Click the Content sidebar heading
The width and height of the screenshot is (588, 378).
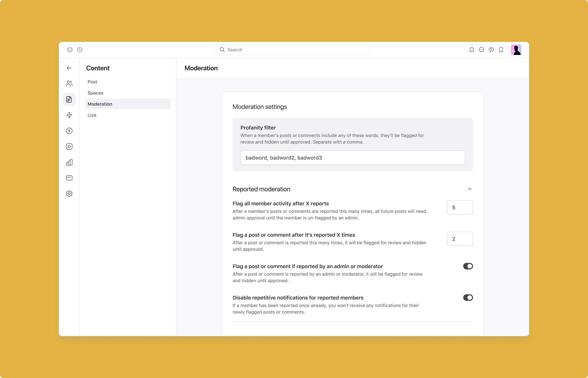pos(98,68)
